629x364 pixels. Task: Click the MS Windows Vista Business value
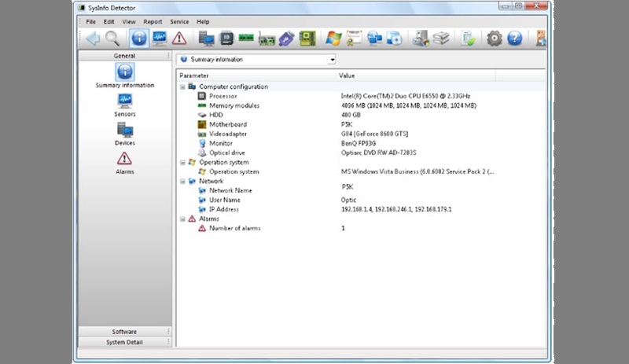417,171
